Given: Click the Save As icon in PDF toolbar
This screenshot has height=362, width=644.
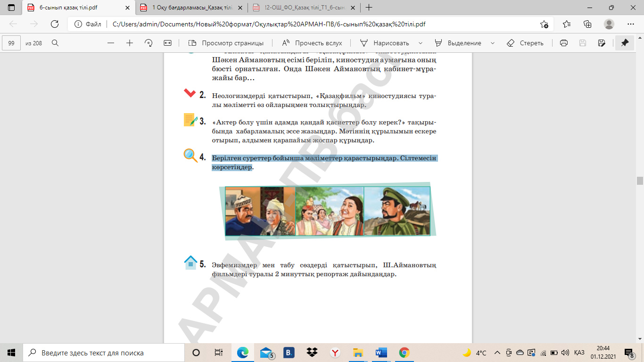Looking at the screenshot, I should coord(601,43).
